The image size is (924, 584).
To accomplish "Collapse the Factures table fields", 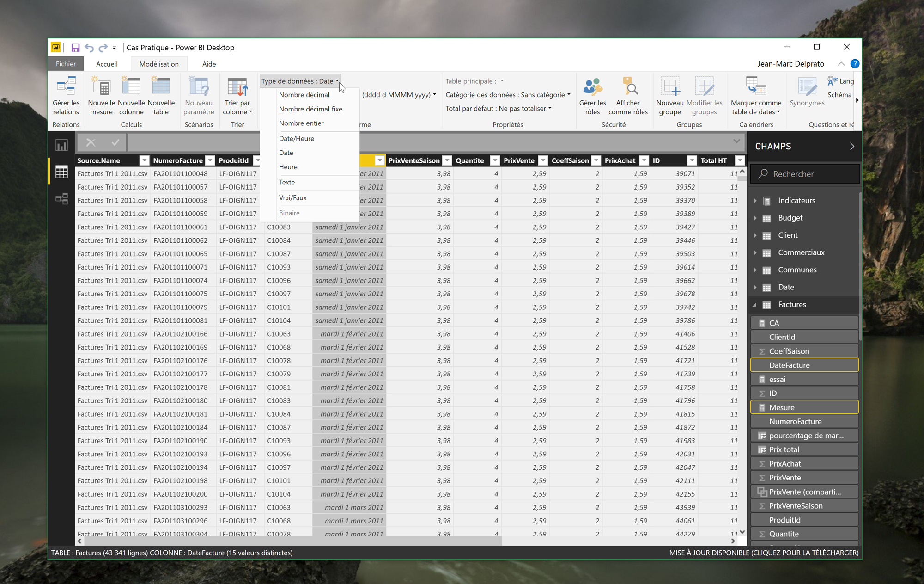I will coord(756,304).
